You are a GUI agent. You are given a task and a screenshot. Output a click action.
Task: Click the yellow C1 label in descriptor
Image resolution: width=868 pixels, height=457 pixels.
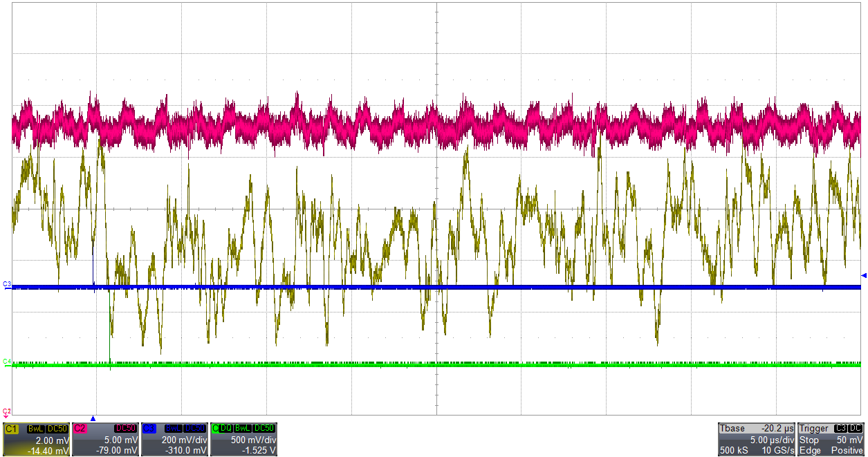11,429
